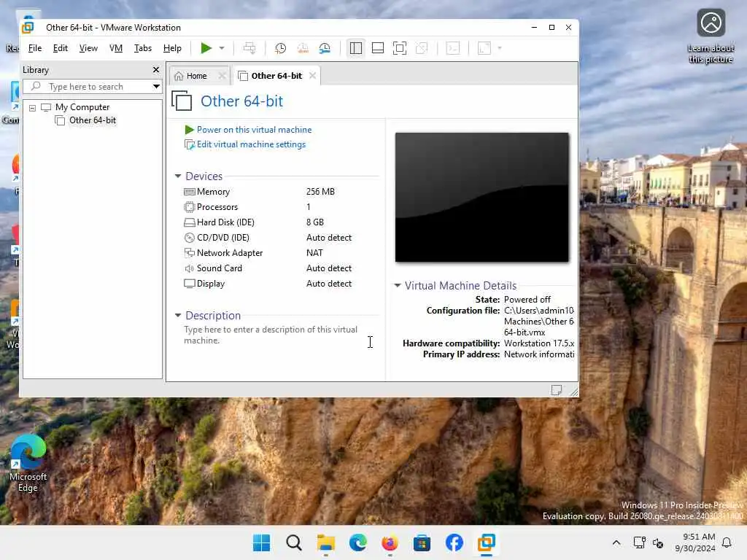
Task: Open the snapshot manager icon
Action: tap(325, 48)
